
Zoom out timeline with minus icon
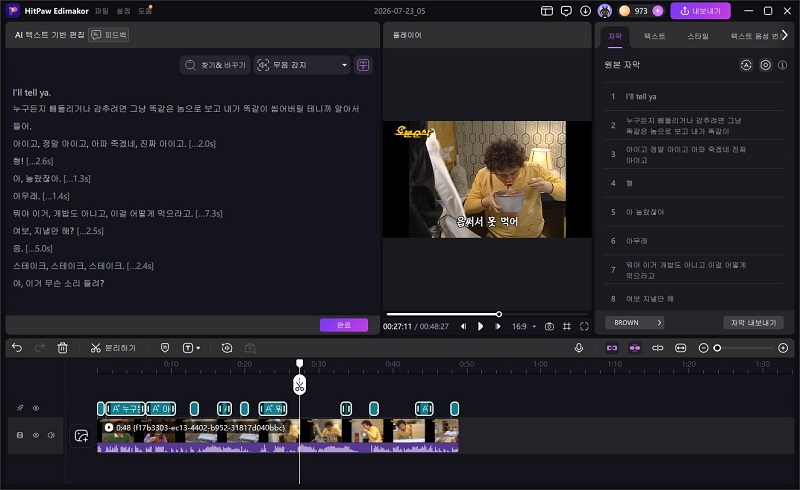703,348
